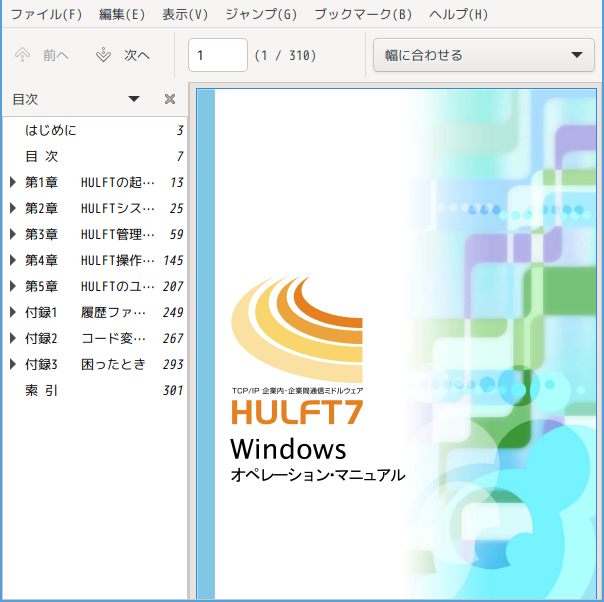Expand the 第2章 outline node
The image size is (604, 602).
click(13, 208)
